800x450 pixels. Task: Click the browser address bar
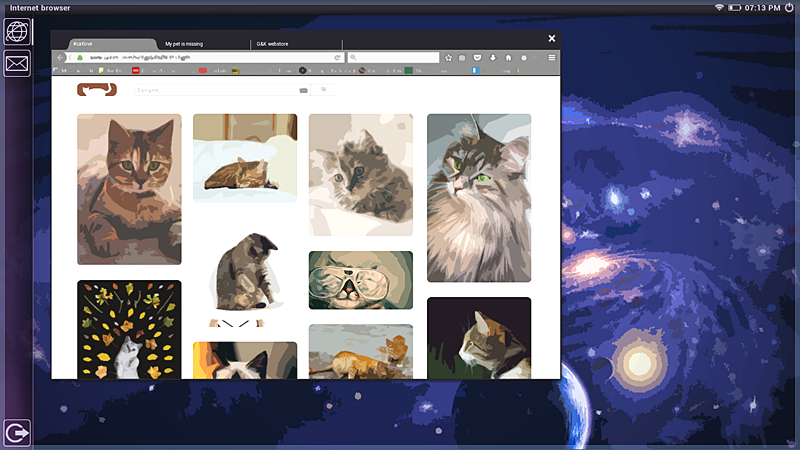(x=207, y=58)
